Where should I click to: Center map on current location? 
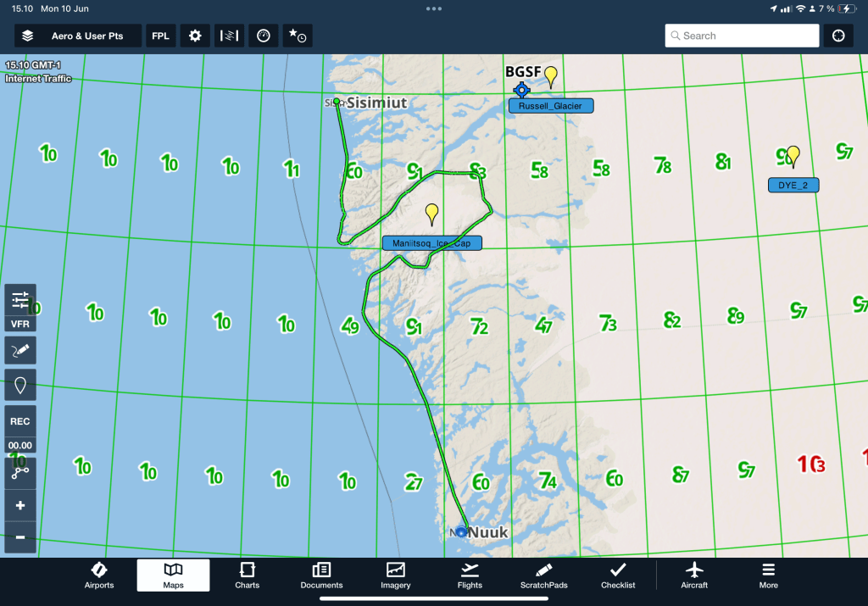(838, 36)
